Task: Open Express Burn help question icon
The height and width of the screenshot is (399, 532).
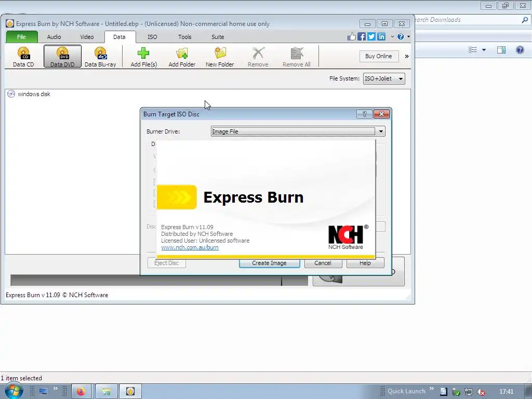Action: pyautogui.click(x=401, y=37)
